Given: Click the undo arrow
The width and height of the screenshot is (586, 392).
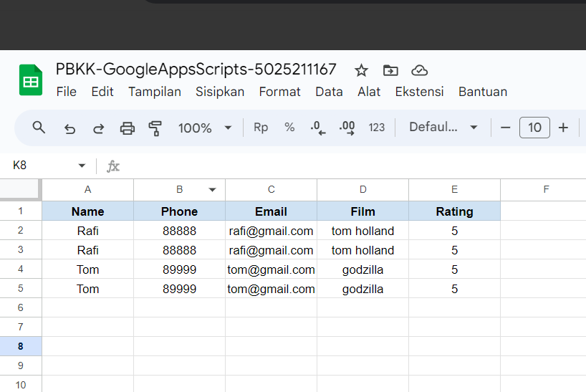Looking at the screenshot, I should (69, 128).
